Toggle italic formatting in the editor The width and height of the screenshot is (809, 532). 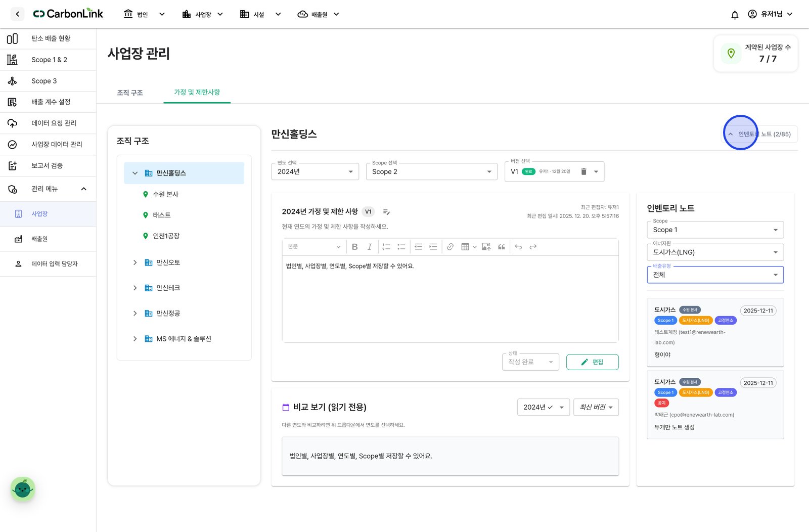pos(370,247)
